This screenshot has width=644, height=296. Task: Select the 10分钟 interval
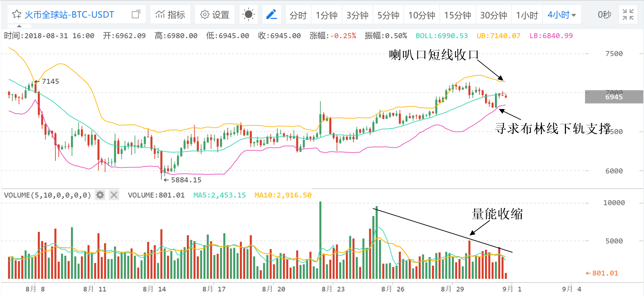point(422,15)
